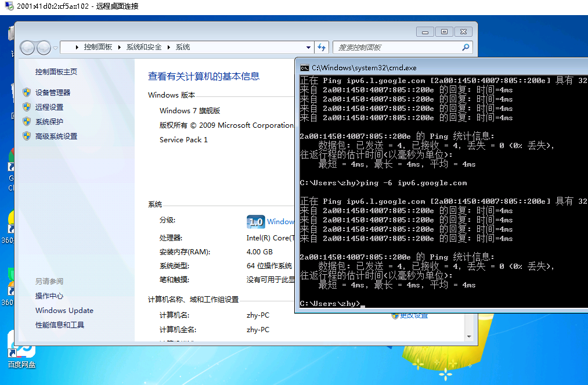This screenshot has width=588, height=385.
Task: Click shield icon beside 高级系统设置
Action: click(x=27, y=136)
